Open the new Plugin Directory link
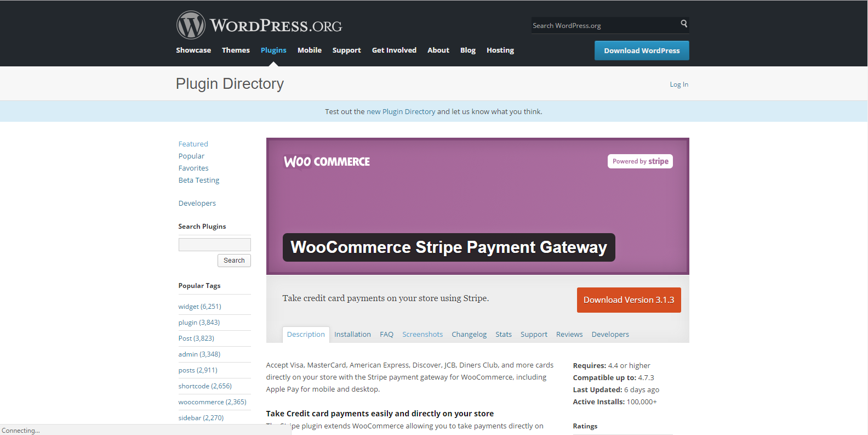The width and height of the screenshot is (868, 435). (401, 111)
